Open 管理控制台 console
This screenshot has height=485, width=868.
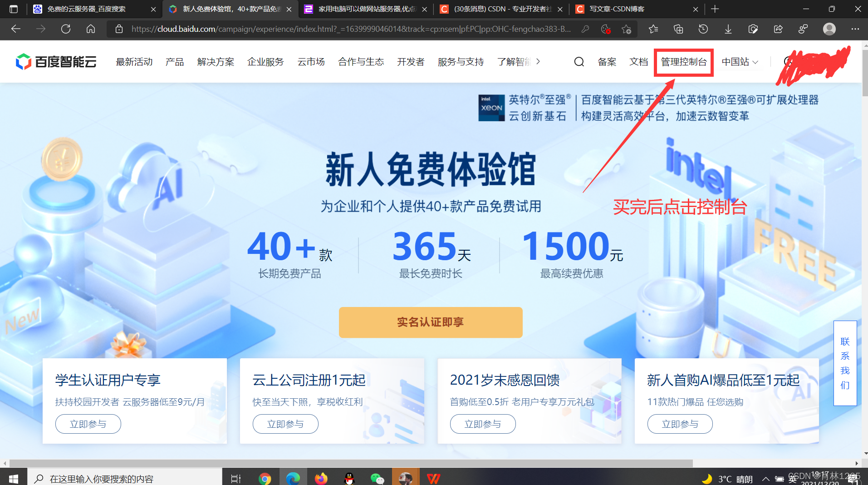click(x=684, y=62)
